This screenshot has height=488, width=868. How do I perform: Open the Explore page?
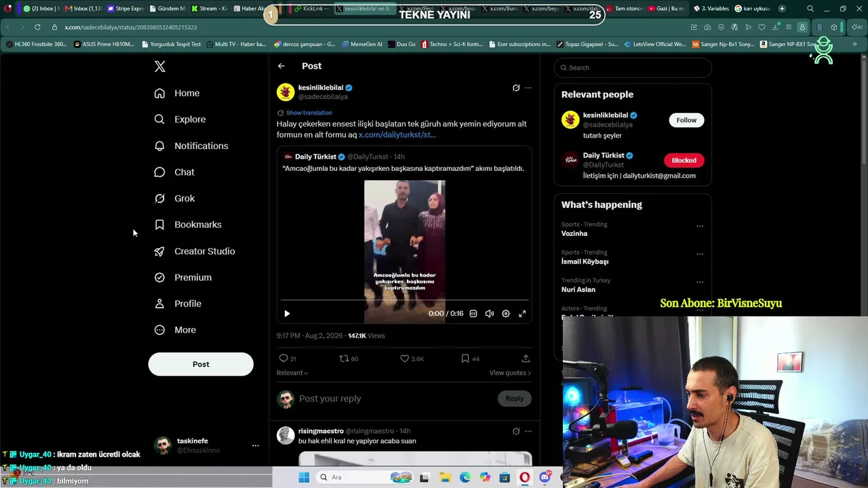(180, 119)
